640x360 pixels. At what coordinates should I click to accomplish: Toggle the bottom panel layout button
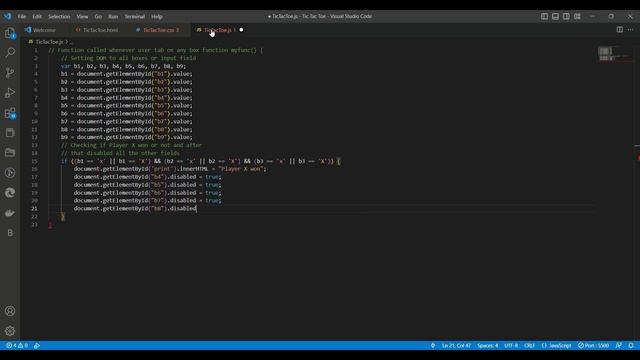556,16
